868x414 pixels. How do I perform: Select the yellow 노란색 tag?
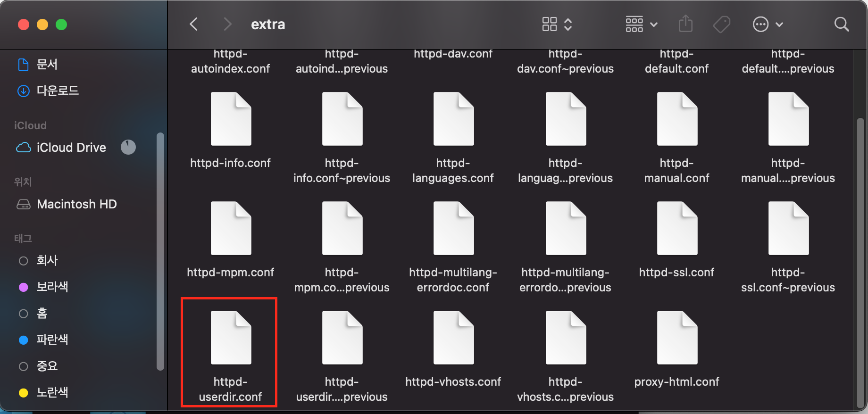point(43,393)
